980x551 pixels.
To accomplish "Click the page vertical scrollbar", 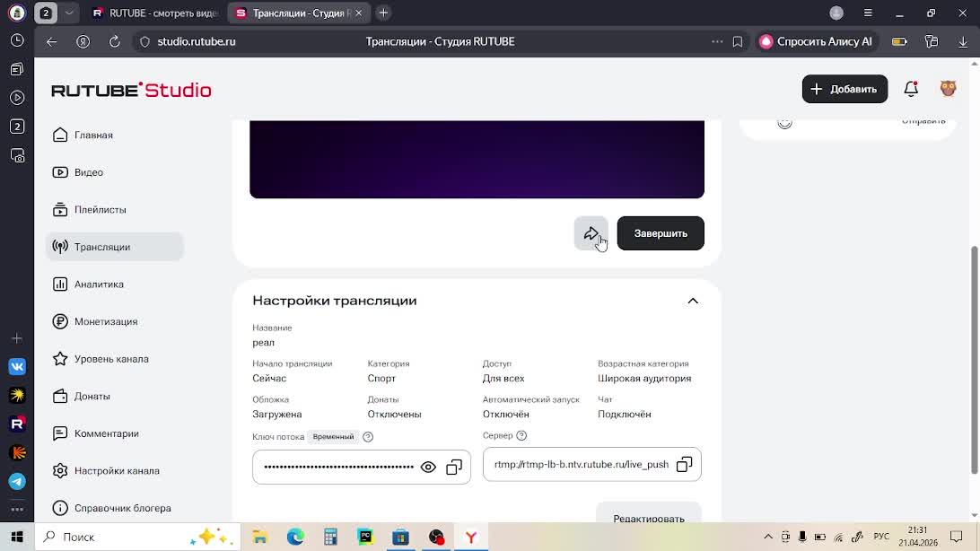I will pos(974,359).
